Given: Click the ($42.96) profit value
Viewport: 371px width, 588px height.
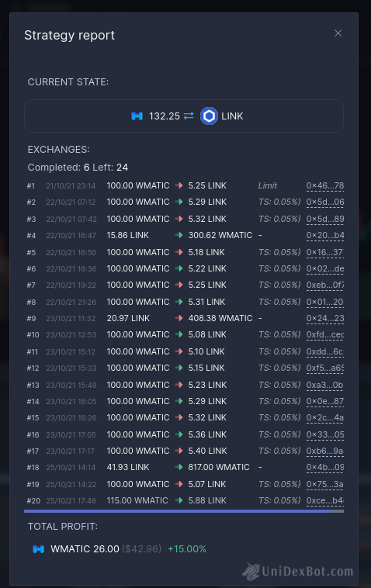Looking at the screenshot, I should pos(141,549).
